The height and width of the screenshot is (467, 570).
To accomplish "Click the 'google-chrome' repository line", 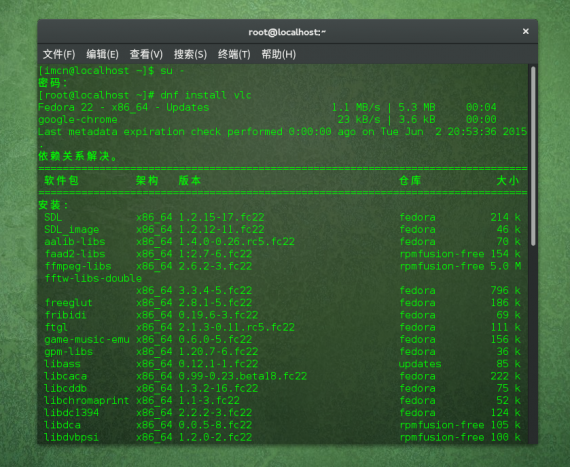I will click(78, 120).
